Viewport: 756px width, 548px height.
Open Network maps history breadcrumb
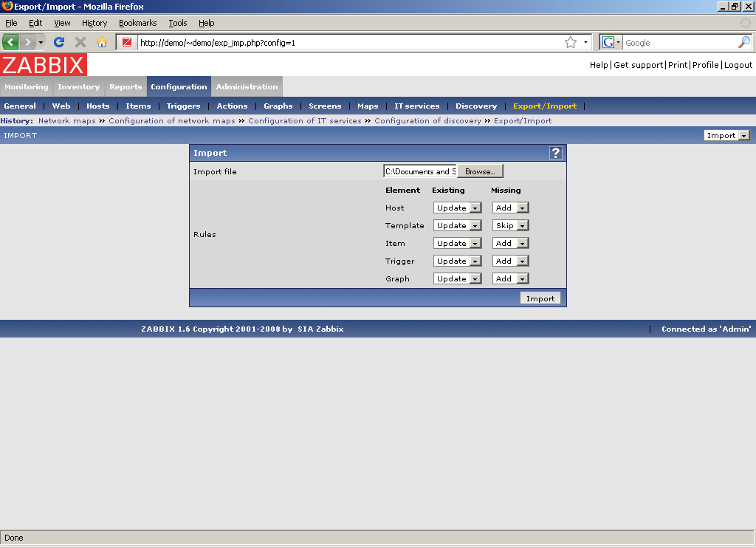[x=67, y=120]
